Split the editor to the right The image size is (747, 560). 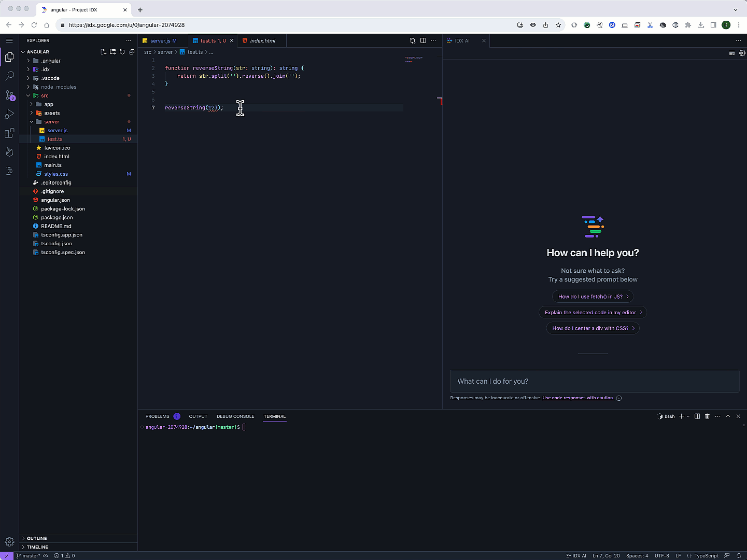pos(423,40)
